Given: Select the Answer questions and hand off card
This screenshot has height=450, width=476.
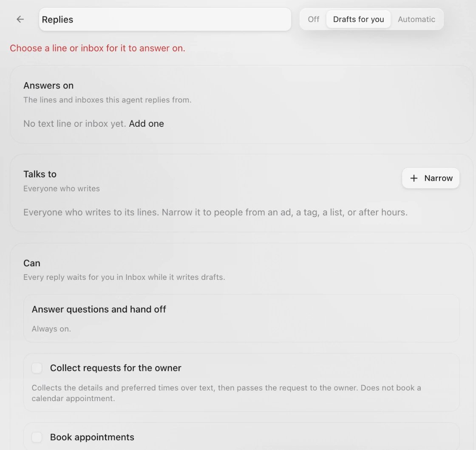Looking at the screenshot, I should click(x=241, y=318).
